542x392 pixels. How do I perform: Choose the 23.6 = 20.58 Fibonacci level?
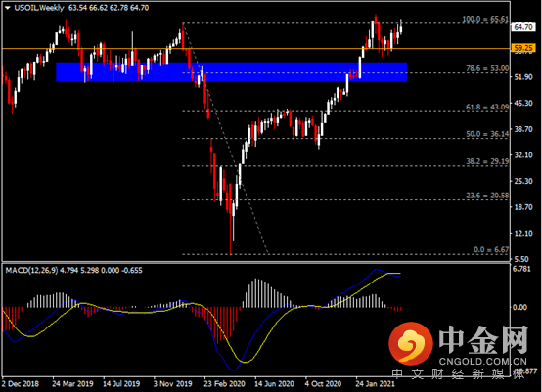pos(487,196)
